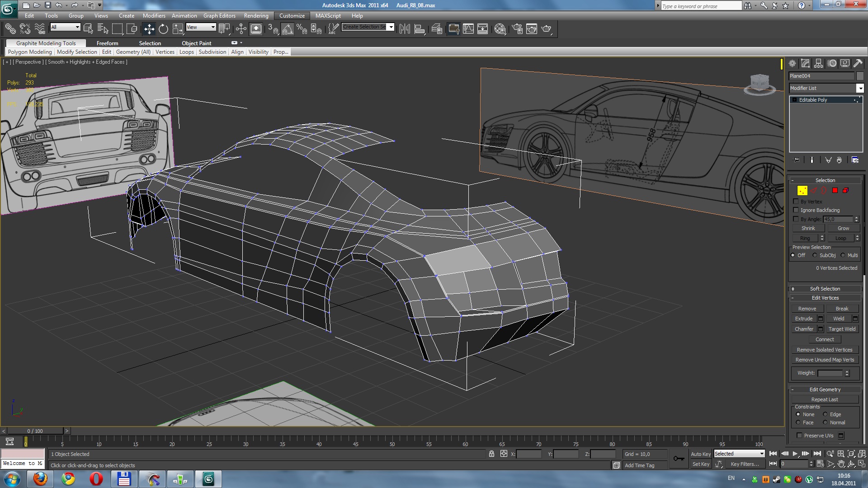Click the time slider showing 0 / 100
Viewport: 868px width, 488px height.
35,431
